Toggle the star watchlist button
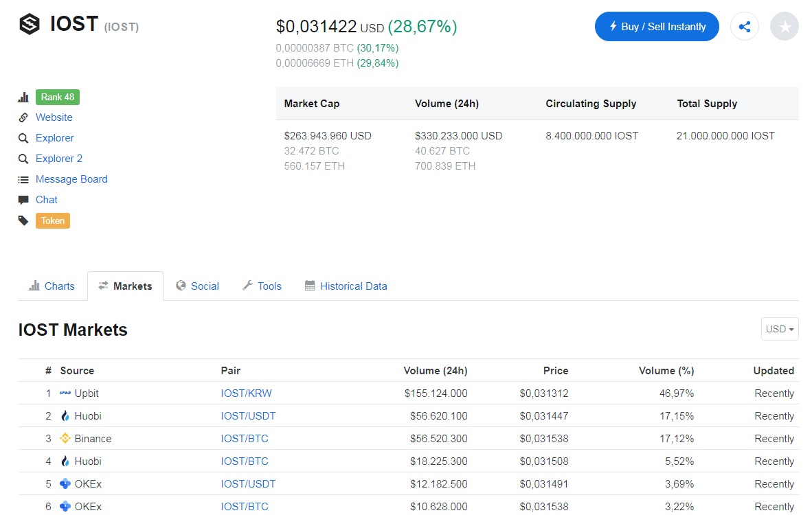The height and width of the screenshot is (515, 812). (x=785, y=26)
